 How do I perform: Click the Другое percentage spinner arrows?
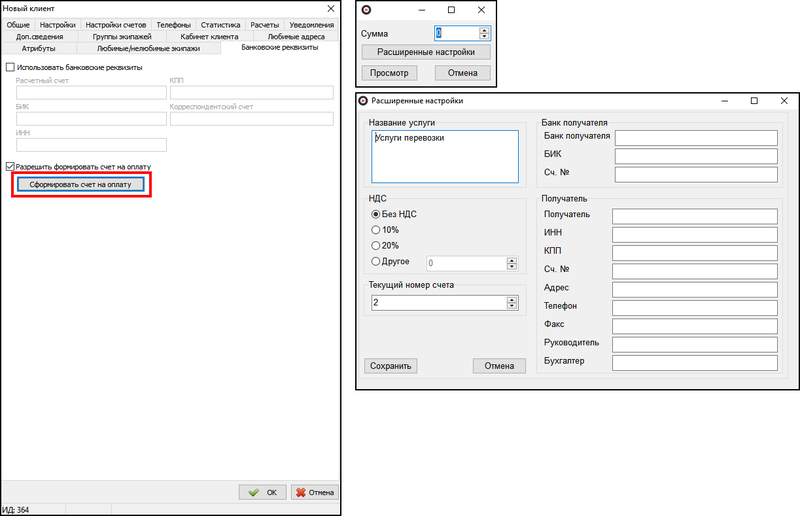tap(512, 263)
